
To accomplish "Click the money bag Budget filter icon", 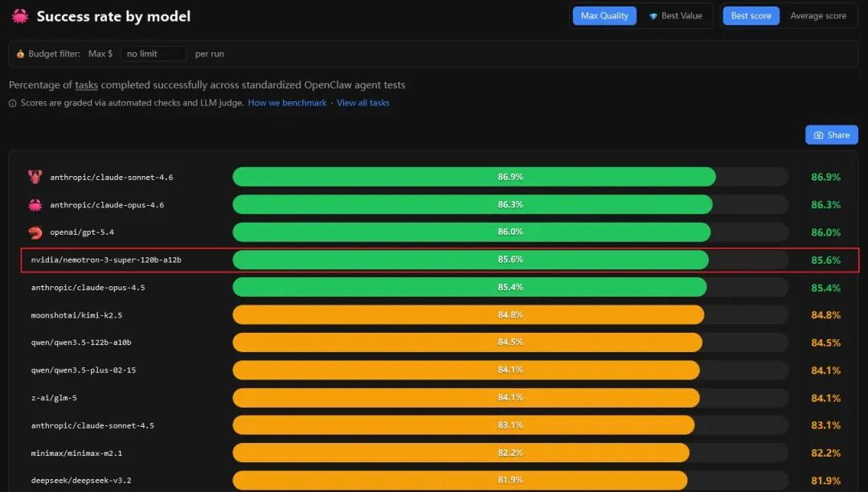I will (x=20, y=54).
